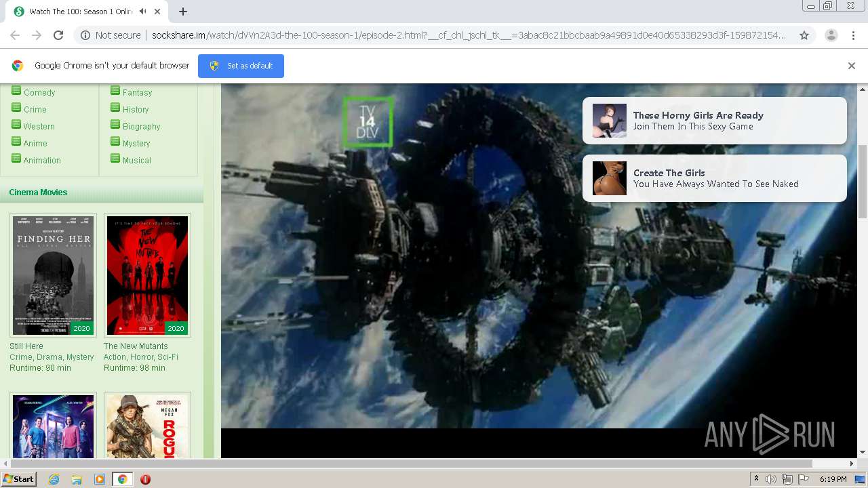Open a new tab with plus button

coord(182,12)
